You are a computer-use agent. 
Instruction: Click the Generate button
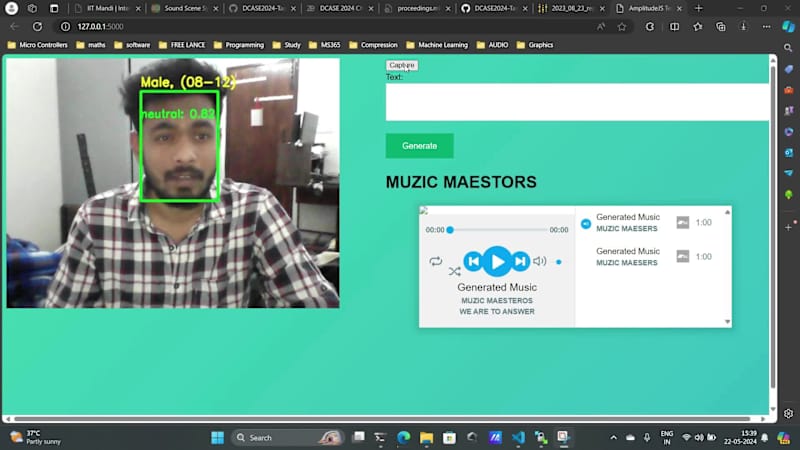pyautogui.click(x=419, y=146)
